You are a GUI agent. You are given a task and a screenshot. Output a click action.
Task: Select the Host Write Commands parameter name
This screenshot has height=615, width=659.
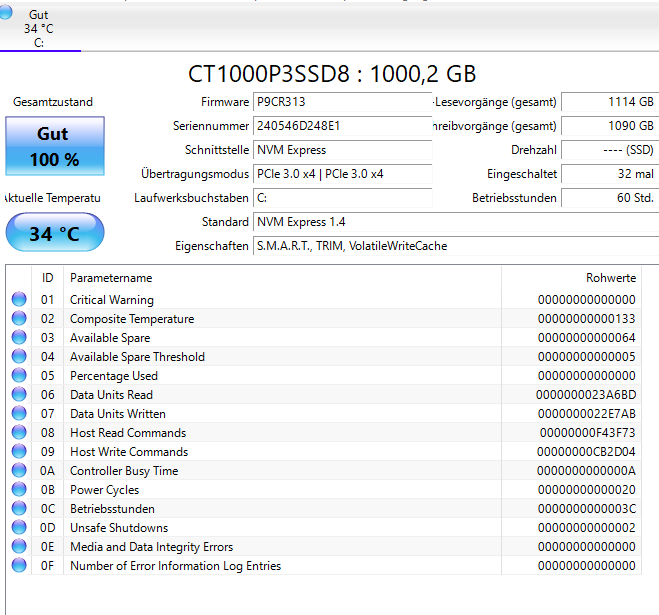(x=129, y=451)
